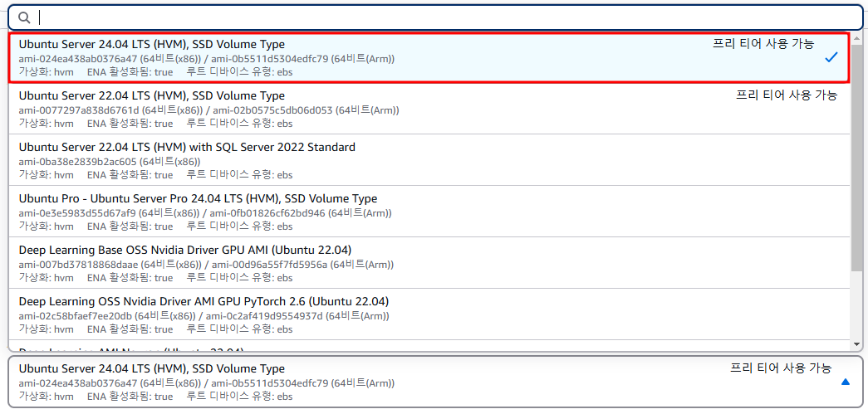Click the blue checkmark on selected AMI
The width and height of the screenshot is (868, 414).
[x=831, y=57]
